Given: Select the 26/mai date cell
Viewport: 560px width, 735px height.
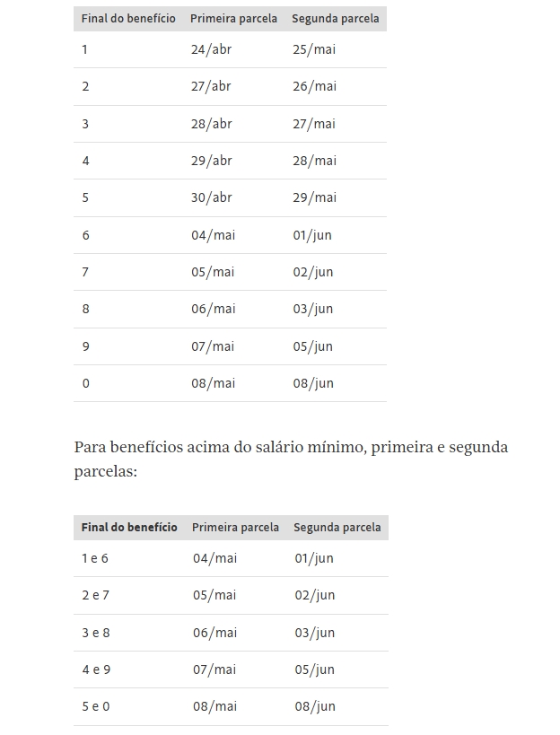Looking at the screenshot, I should (314, 87).
